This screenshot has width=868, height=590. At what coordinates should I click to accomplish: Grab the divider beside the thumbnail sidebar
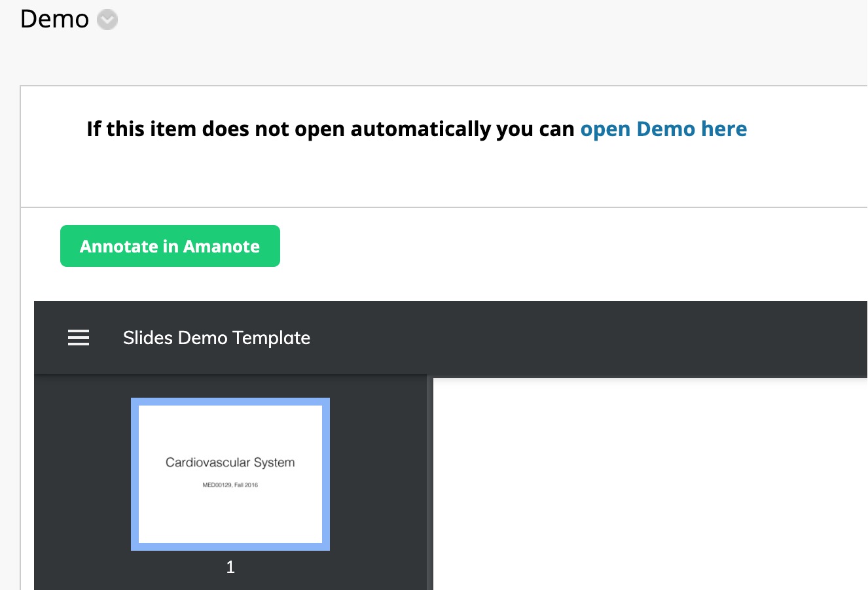430,483
